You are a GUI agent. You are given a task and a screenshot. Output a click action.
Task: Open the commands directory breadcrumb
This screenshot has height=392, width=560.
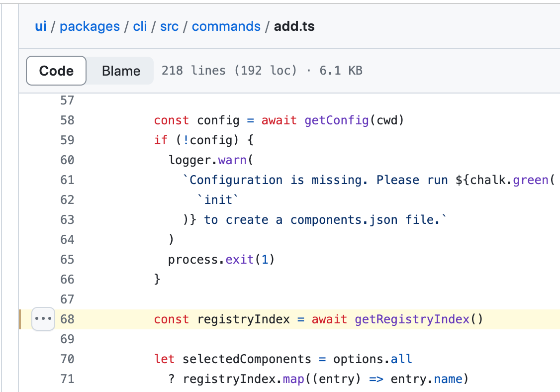pos(226,26)
